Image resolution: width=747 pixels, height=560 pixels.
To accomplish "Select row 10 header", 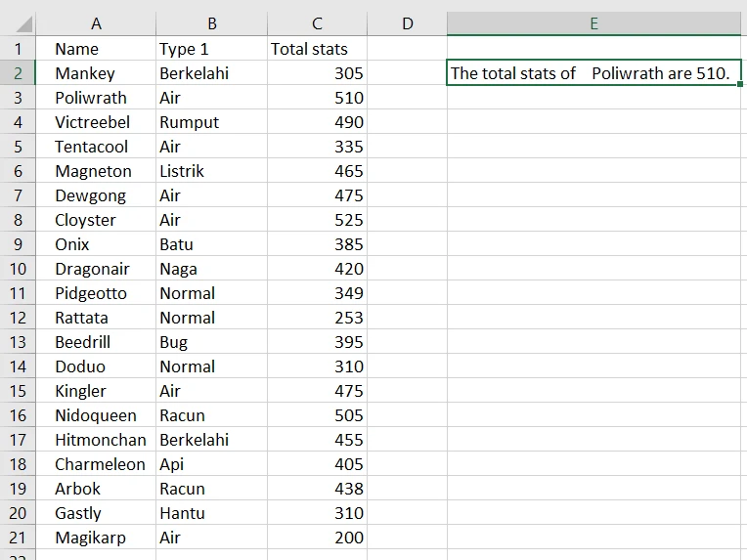I will point(18,269).
